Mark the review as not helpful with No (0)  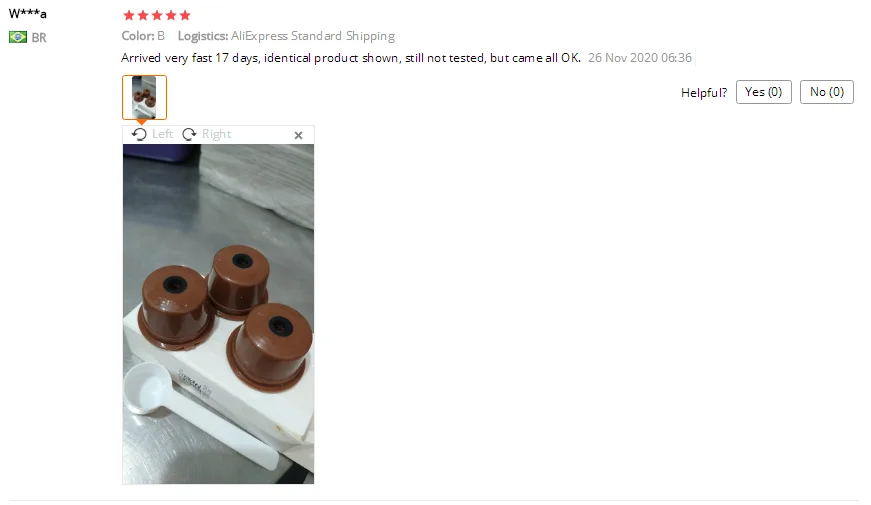click(827, 92)
